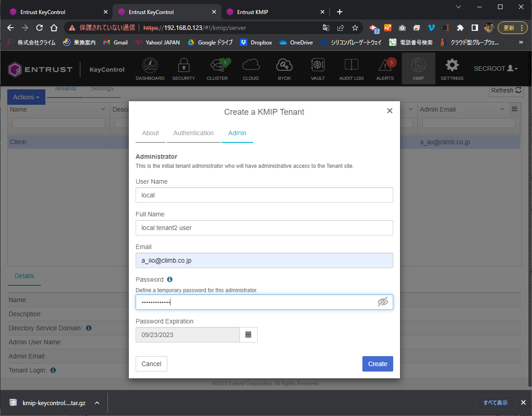Expand Admin Email column dropdown

click(502, 109)
